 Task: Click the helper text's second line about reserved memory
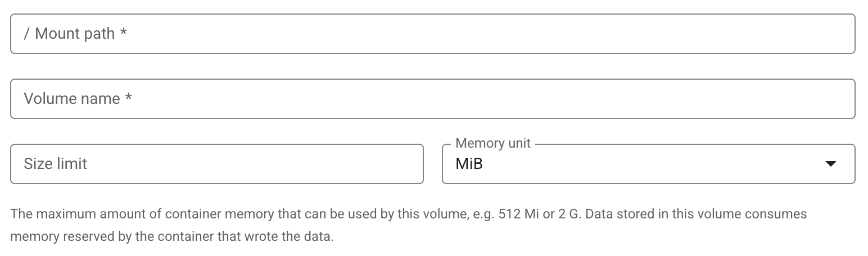pyautogui.click(x=172, y=236)
